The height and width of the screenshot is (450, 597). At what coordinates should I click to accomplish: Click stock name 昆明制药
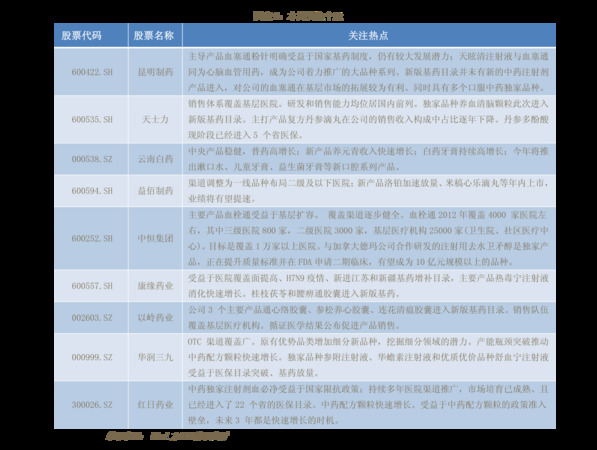155,72
